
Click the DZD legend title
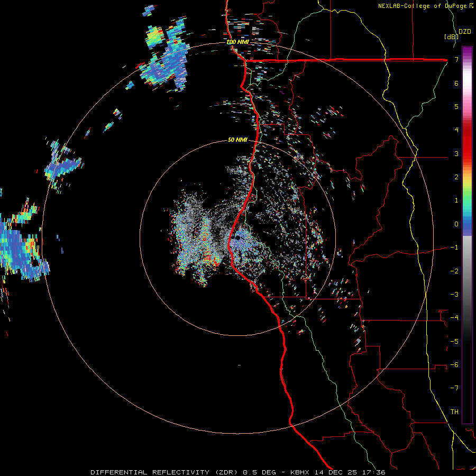tap(464, 32)
